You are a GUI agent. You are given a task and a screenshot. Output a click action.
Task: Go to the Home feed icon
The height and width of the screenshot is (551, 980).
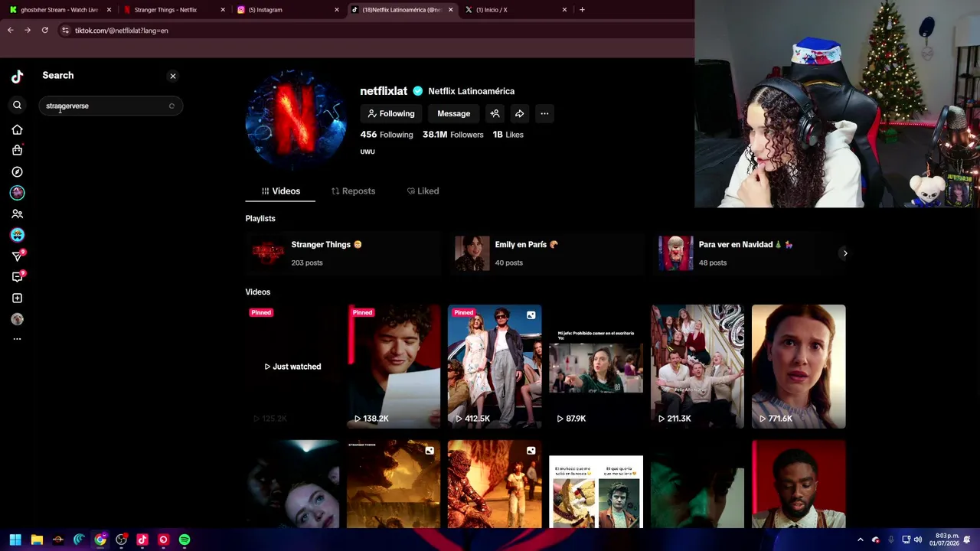pos(17,129)
